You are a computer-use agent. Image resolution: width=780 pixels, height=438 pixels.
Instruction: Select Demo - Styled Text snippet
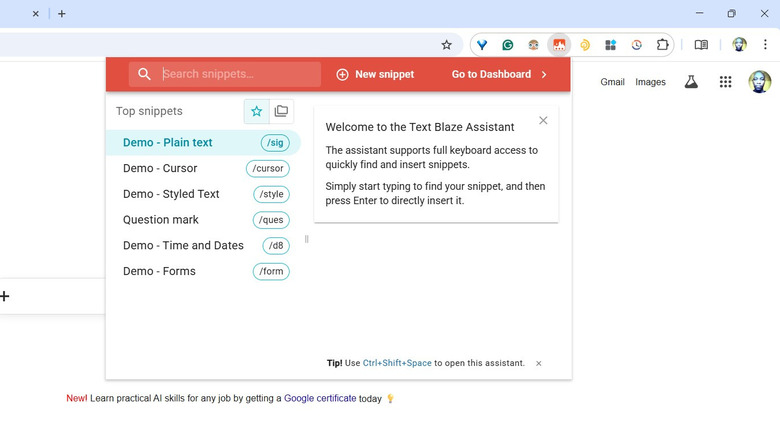(x=203, y=194)
